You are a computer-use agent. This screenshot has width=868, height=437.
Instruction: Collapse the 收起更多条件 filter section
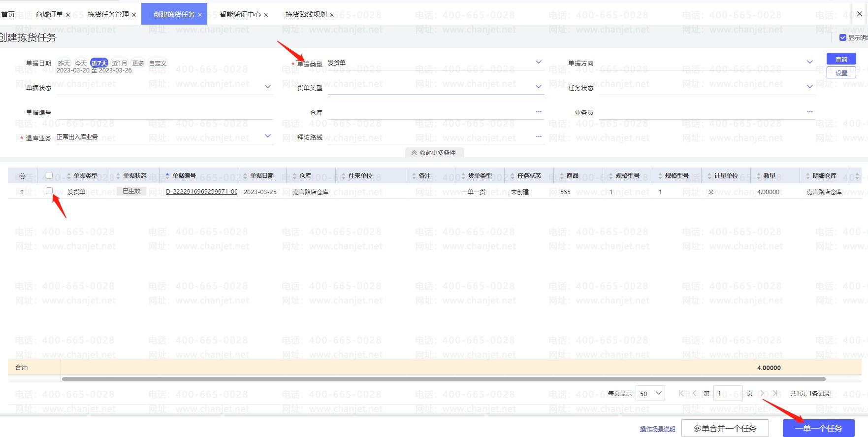(434, 153)
